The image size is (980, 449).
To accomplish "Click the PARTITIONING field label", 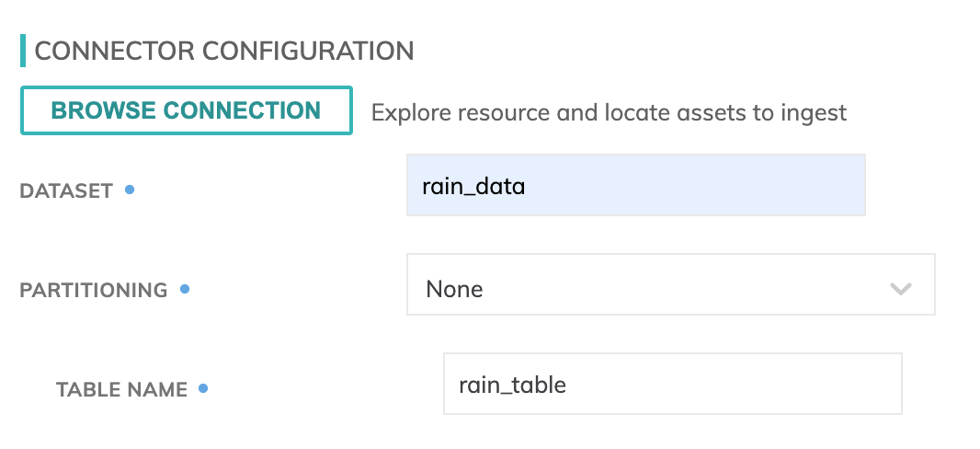I will pos(94,291).
